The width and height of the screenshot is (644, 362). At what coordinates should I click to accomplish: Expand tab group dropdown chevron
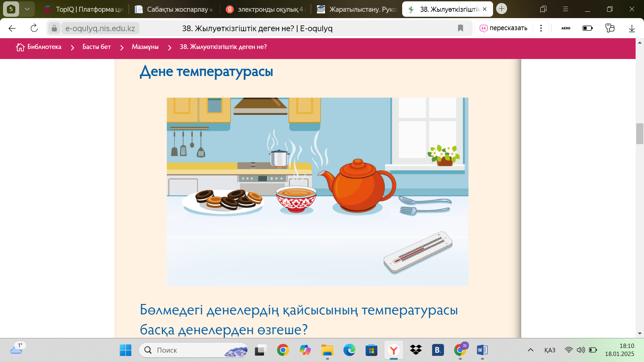[27, 9]
